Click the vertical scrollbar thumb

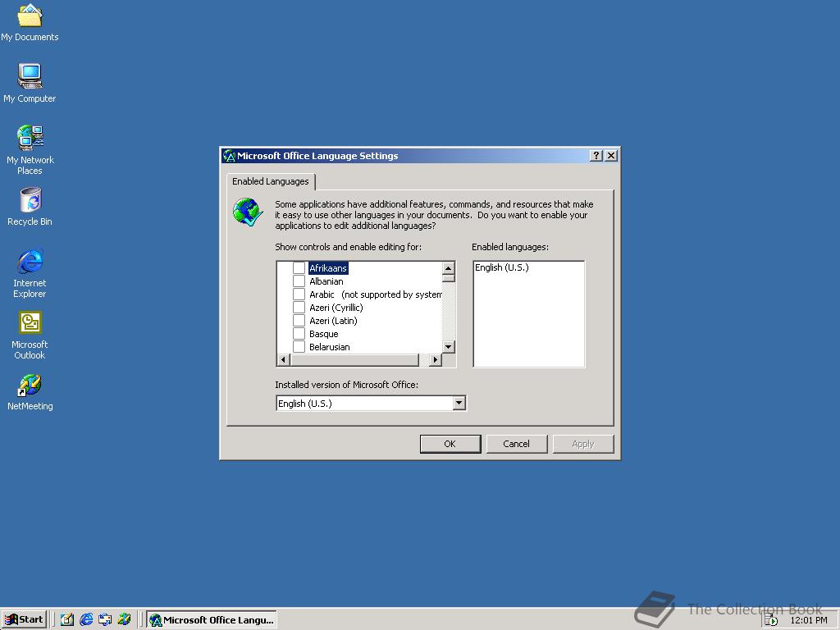[449, 277]
